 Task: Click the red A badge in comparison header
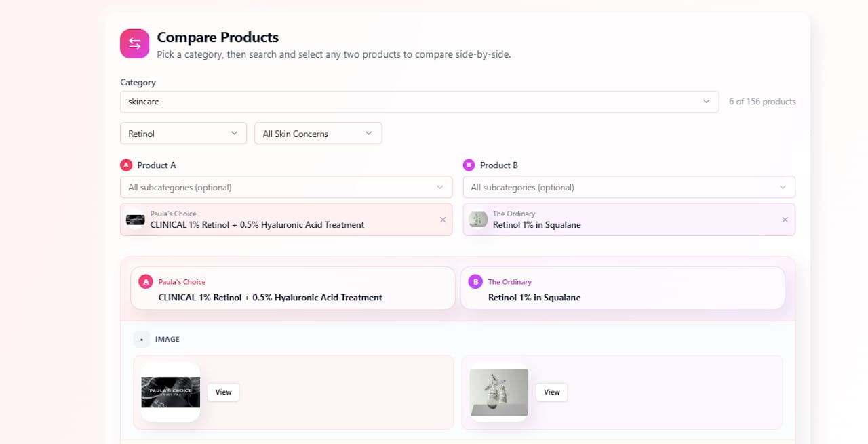(146, 282)
